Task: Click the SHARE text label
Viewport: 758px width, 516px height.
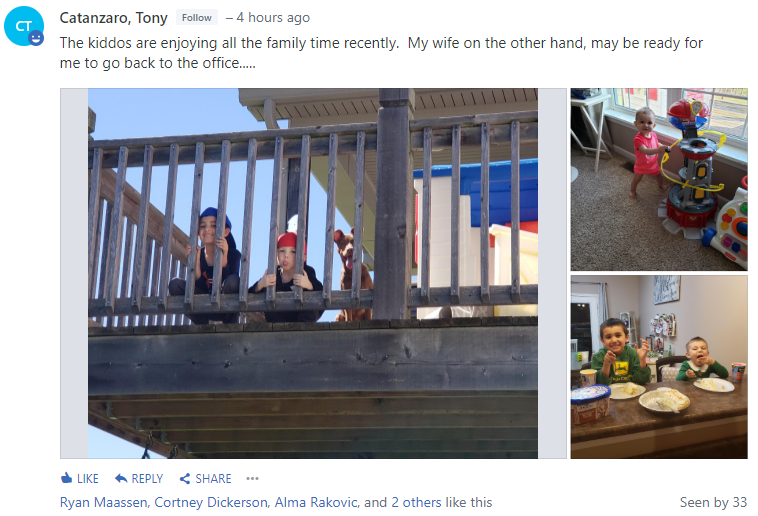Action: pos(213,479)
